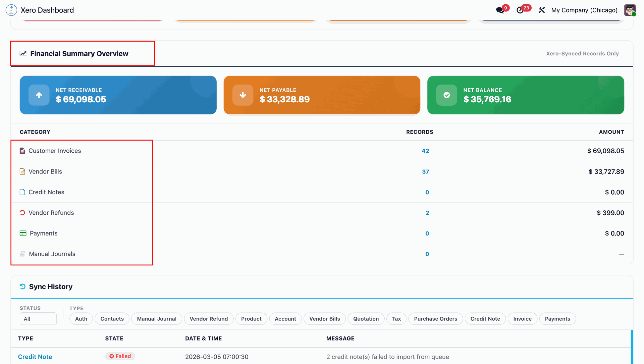Image resolution: width=644 pixels, height=364 pixels.
Task: Toggle the Purchase Orders filter chip
Action: (435, 319)
